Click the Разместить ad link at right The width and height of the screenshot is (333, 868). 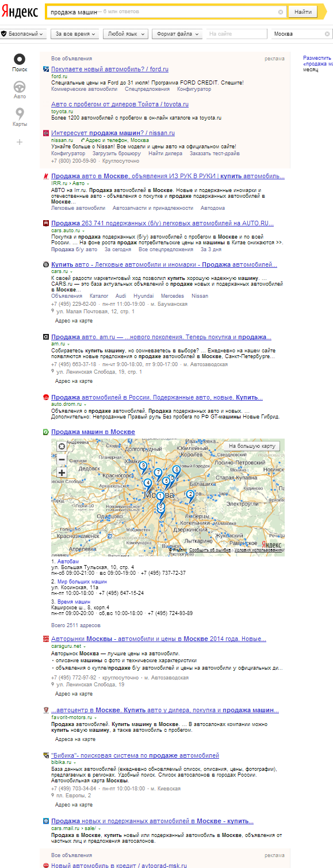(x=317, y=58)
